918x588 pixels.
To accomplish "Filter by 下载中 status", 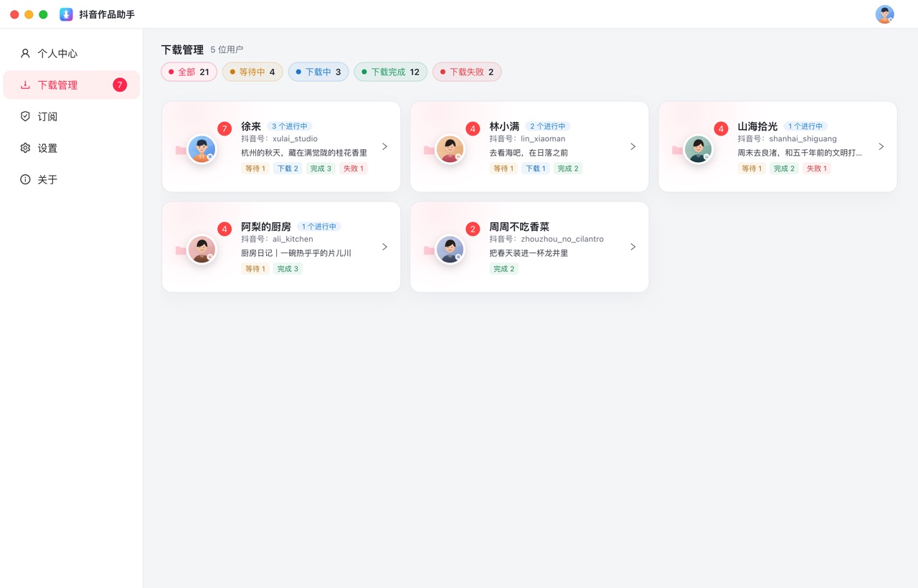I will click(318, 72).
